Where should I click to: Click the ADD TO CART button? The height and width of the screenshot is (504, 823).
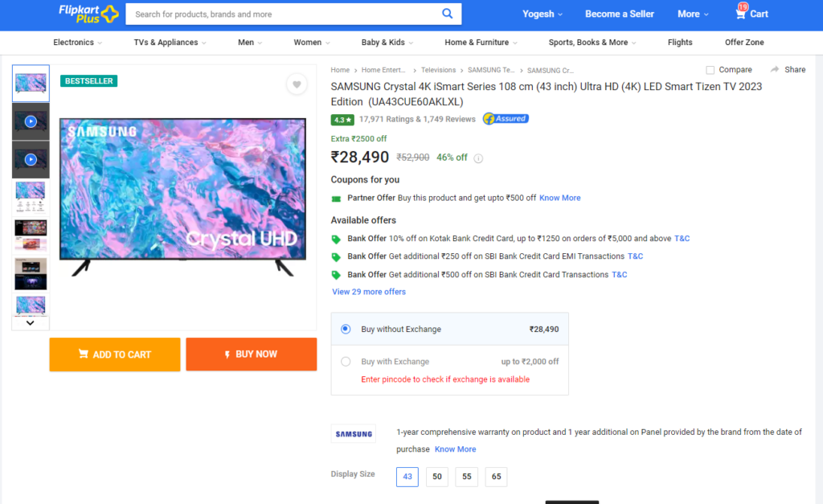[x=115, y=354]
